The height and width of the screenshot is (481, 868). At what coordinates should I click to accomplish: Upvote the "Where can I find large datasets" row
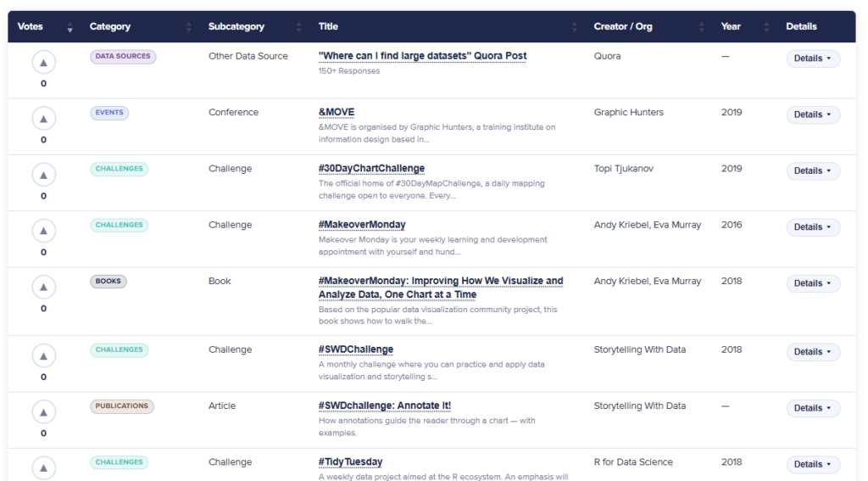[44, 62]
